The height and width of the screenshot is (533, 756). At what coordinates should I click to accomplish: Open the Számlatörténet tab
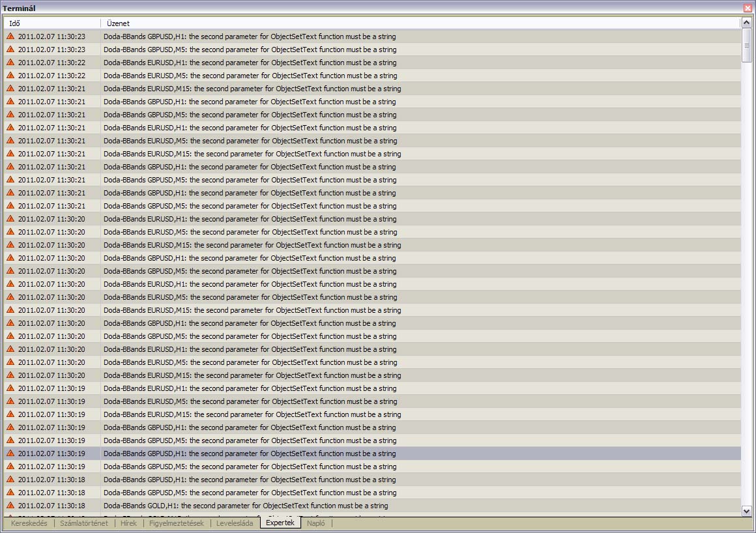click(x=84, y=523)
